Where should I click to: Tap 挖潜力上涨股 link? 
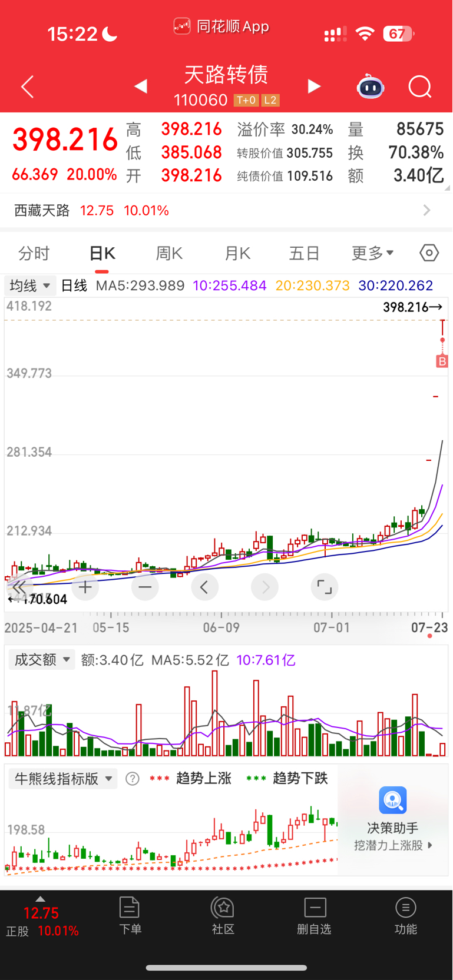click(x=393, y=845)
